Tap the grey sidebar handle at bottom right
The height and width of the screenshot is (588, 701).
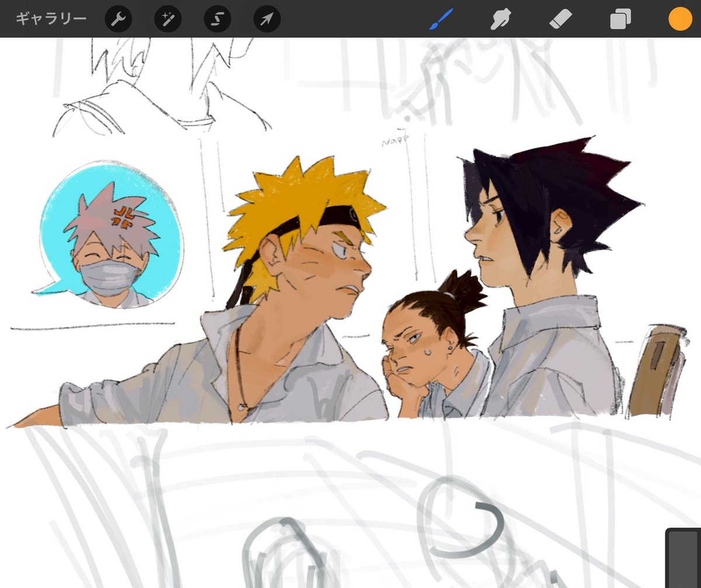tap(683, 558)
